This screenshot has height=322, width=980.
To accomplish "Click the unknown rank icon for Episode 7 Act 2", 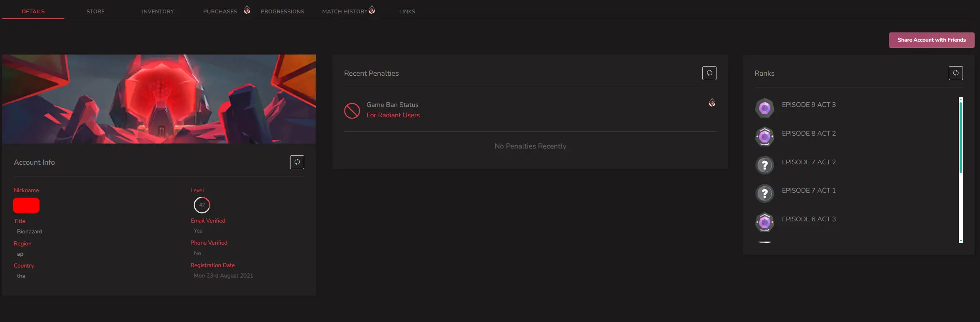I will [x=764, y=165].
